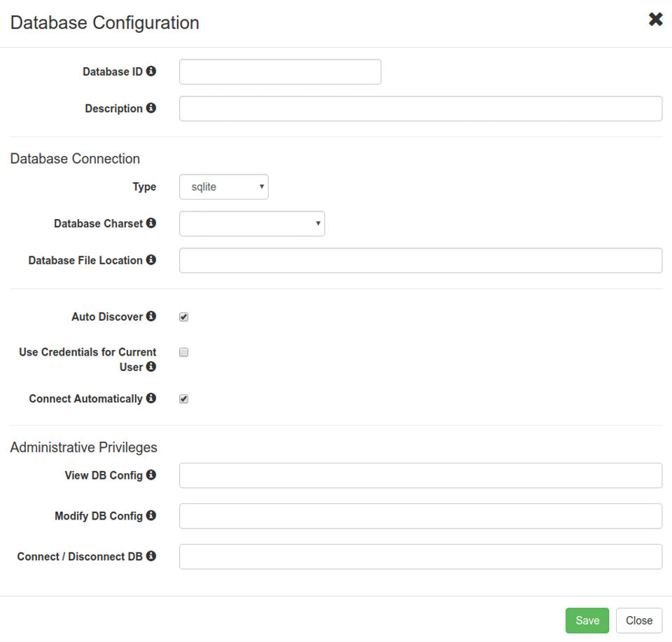Open the database Type dropdown showing sqlite
Image resolution: width=672 pixels, height=642 pixels.
pos(223,187)
